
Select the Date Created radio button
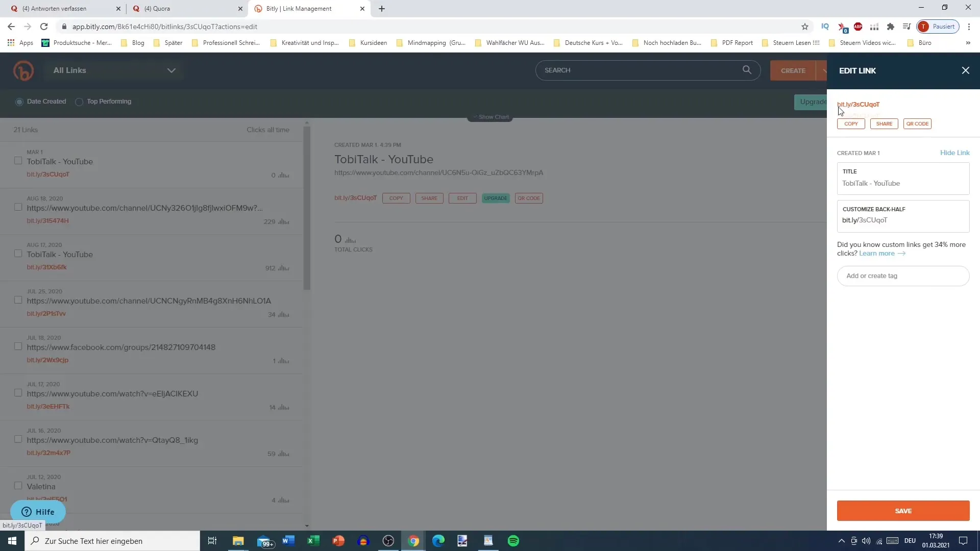point(19,102)
